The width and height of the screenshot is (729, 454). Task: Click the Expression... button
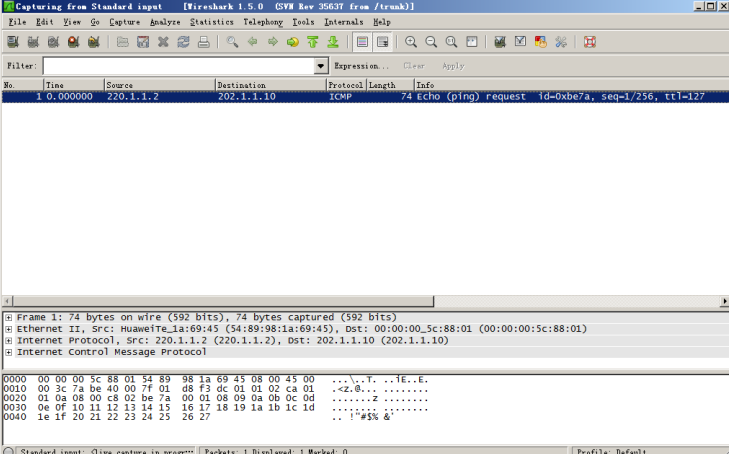coord(361,66)
